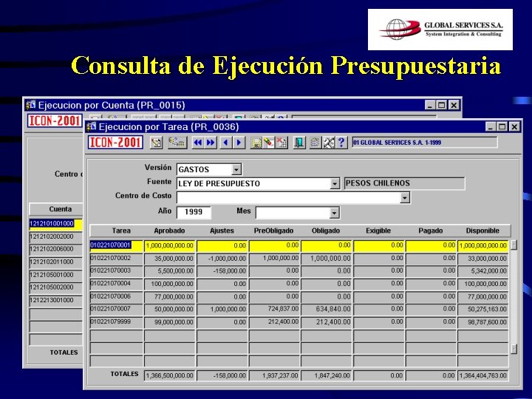The height and width of the screenshot is (399, 532).
Task: Click the delete record icon with red X
Action: [x=282, y=143]
